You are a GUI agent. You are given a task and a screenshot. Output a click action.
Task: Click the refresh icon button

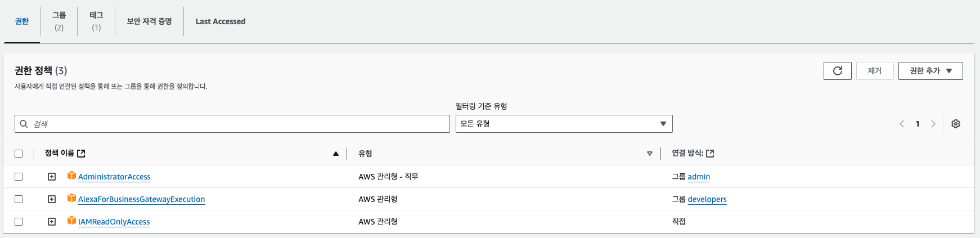[837, 71]
